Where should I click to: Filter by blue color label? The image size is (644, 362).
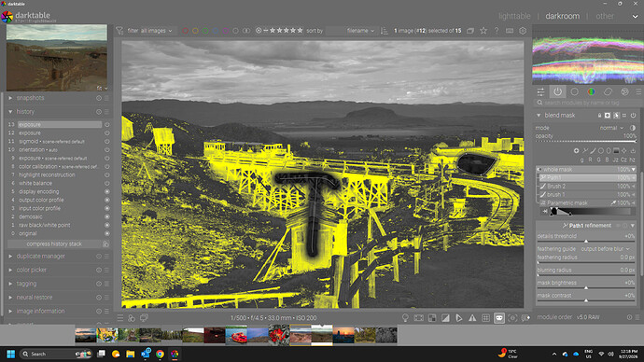tap(216, 31)
